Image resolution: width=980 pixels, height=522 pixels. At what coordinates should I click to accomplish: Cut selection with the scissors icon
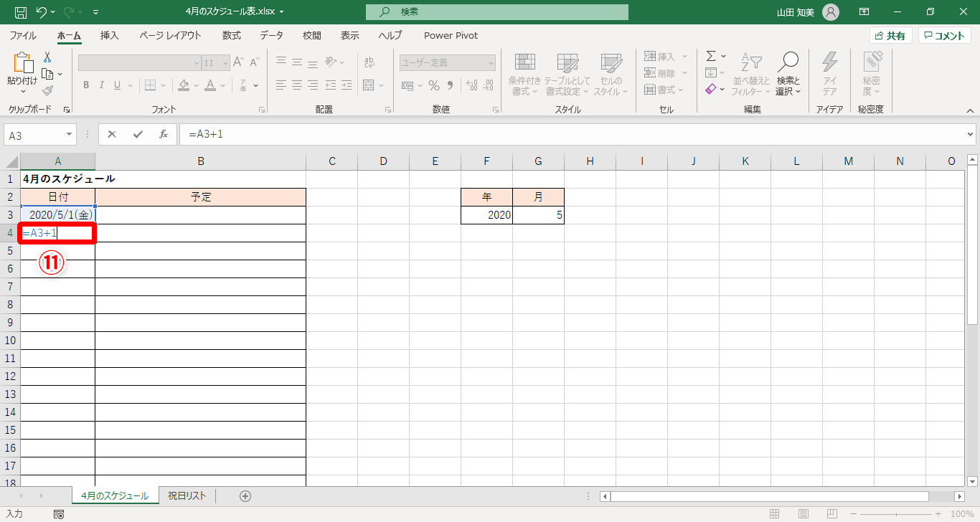pos(47,57)
